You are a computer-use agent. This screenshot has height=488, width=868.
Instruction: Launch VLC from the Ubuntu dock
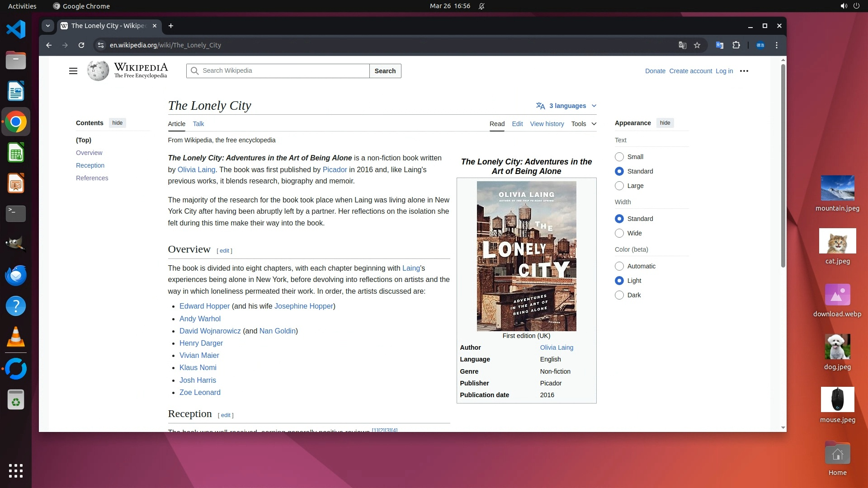[x=16, y=337]
